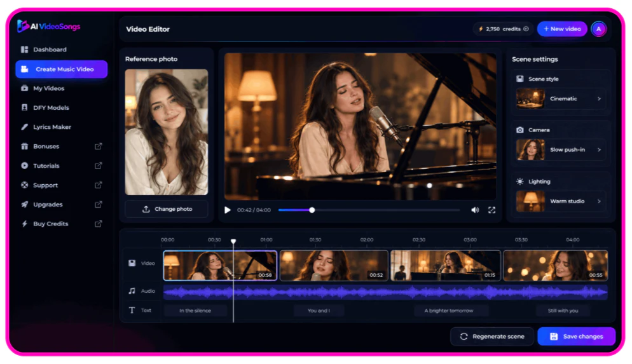Click the 00:42 / 04:00 time display
Viewport: 632px width, 364px height.
[x=254, y=210]
